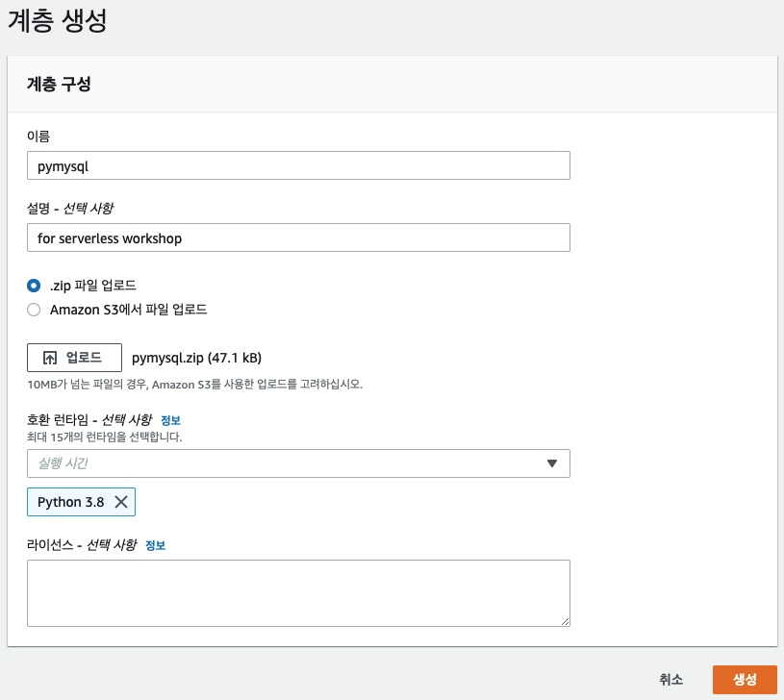Focus the 이름 field containing pymysql

[298, 165]
